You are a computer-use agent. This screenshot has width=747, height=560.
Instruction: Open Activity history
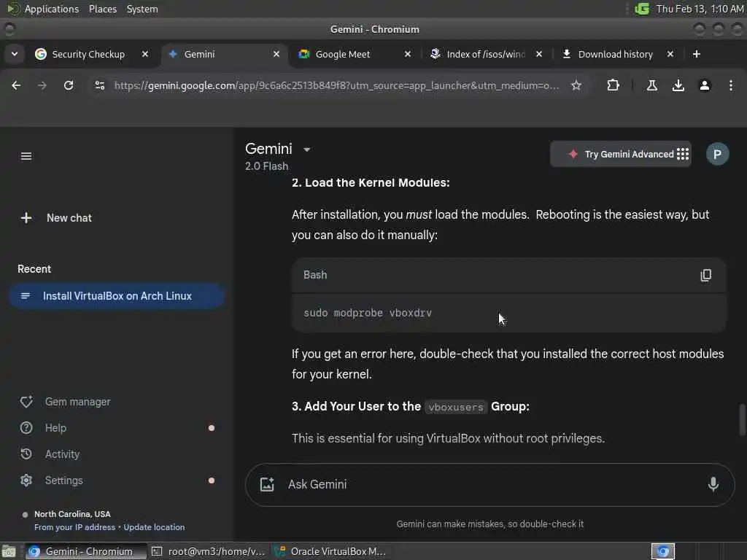(50, 454)
